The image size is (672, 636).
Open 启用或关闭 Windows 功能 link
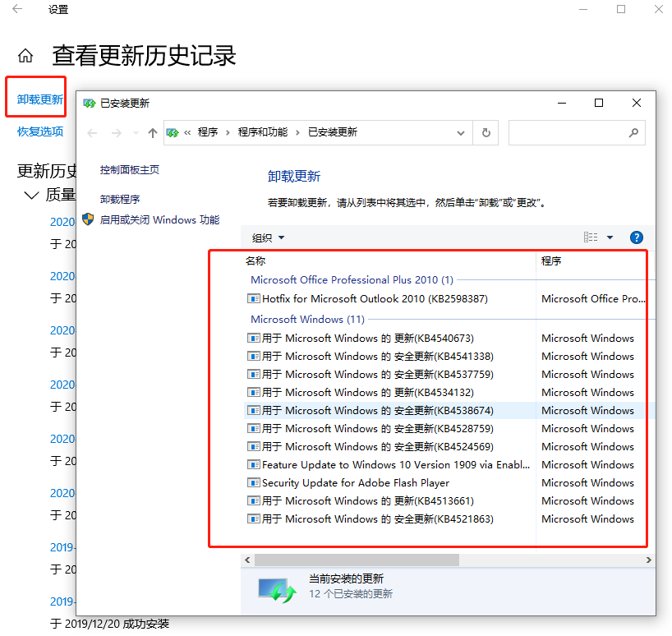(159, 220)
